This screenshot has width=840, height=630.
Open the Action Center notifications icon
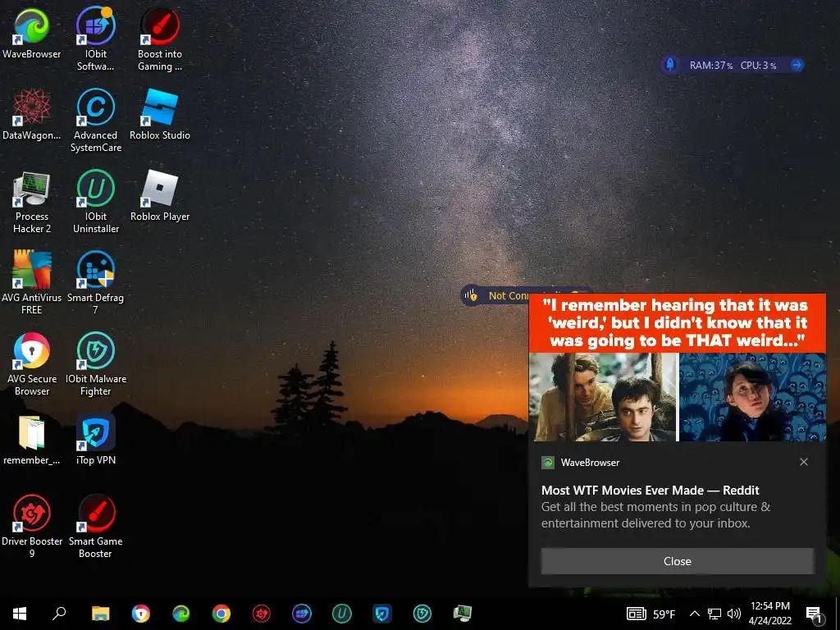(815, 614)
